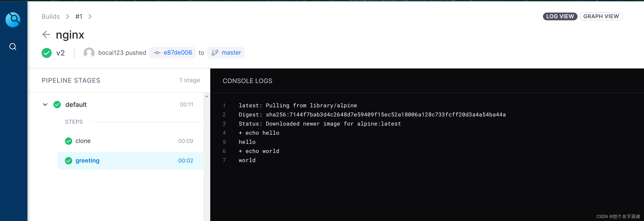Click console log line number 1
644x221 pixels.
pyautogui.click(x=224, y=105)
